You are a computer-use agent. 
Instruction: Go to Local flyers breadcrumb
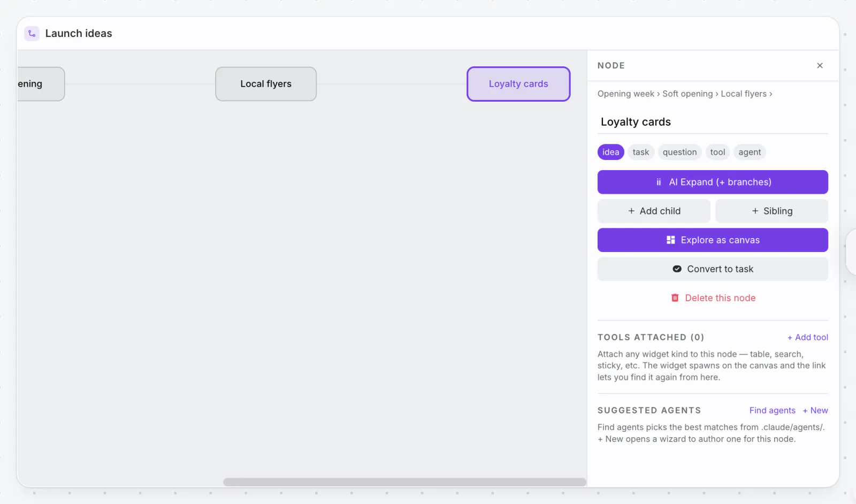coord(744,94)
